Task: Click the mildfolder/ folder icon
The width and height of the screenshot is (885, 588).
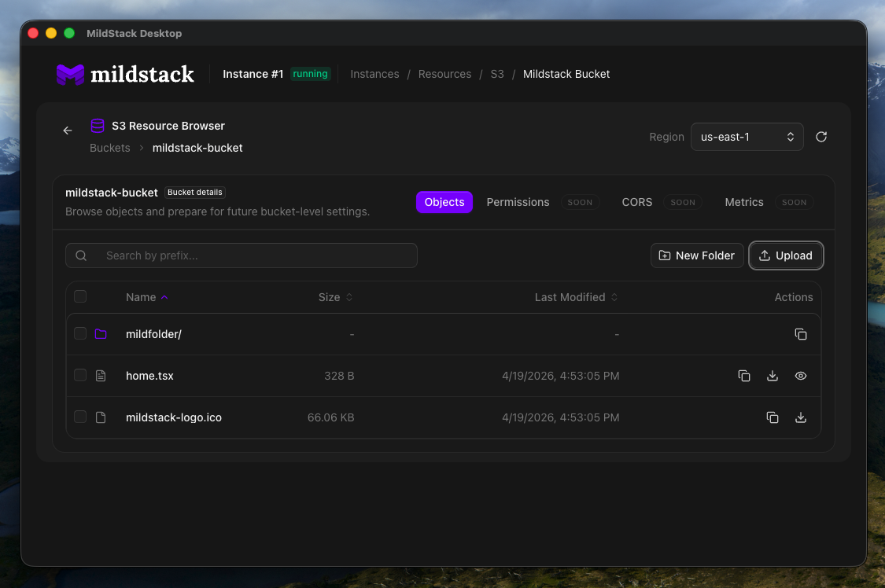Action: (x=101, y=334)
